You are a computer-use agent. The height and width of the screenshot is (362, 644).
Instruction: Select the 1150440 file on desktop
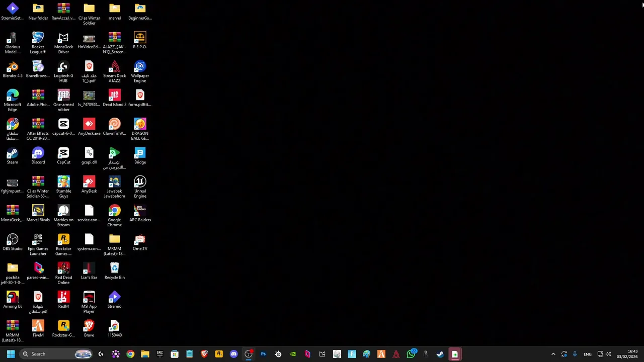(x=115, y=329)
